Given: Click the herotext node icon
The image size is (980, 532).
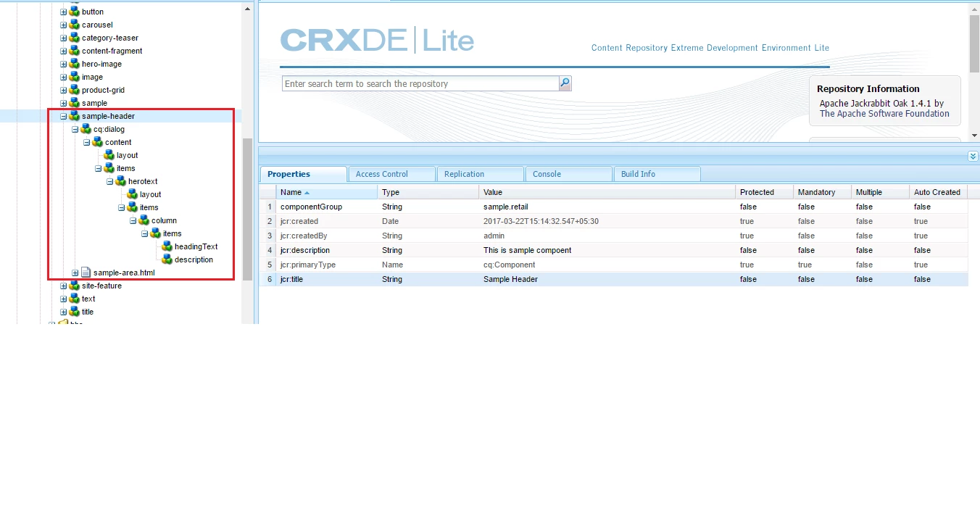Looking at the screenshot, I should (x=120, y=181).
